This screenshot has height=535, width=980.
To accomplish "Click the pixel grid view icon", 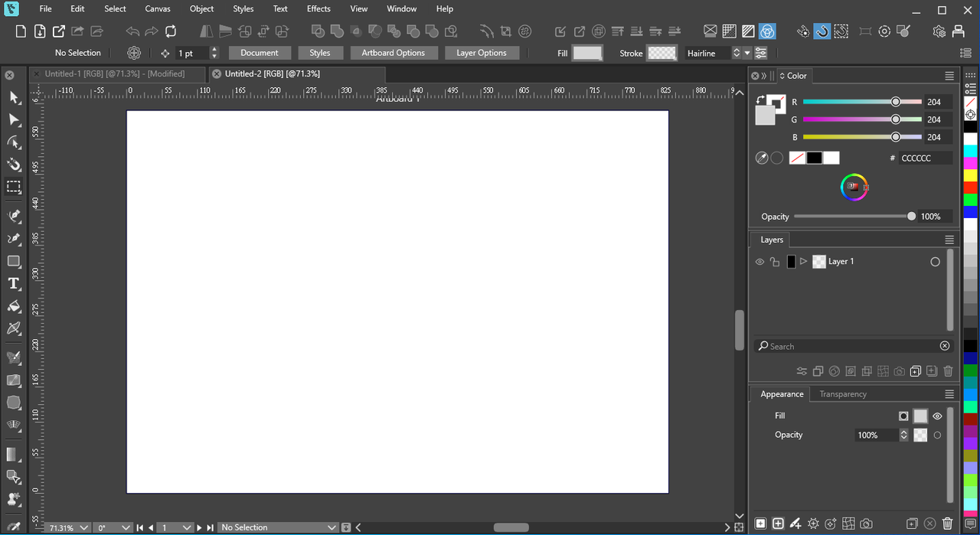I will point(730,31).
